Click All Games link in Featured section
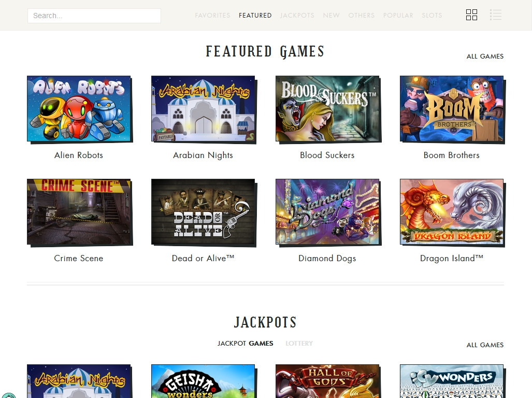532x398 pixels. 485,56
